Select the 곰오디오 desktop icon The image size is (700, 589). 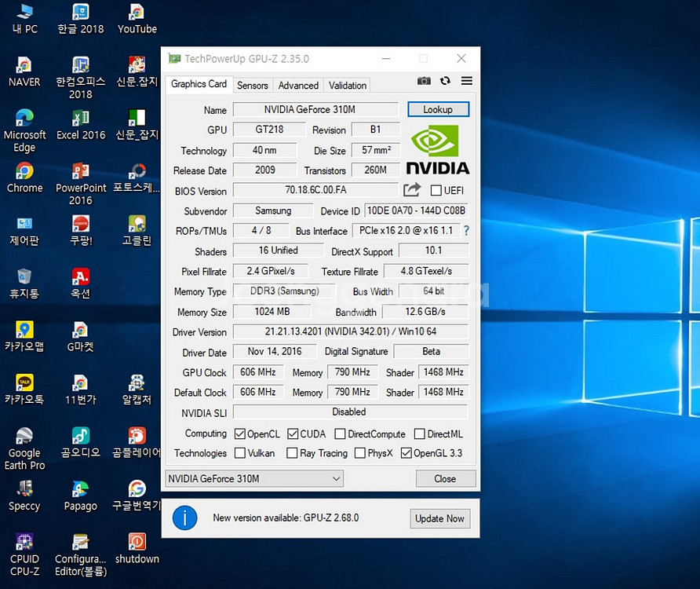(81, 443)
